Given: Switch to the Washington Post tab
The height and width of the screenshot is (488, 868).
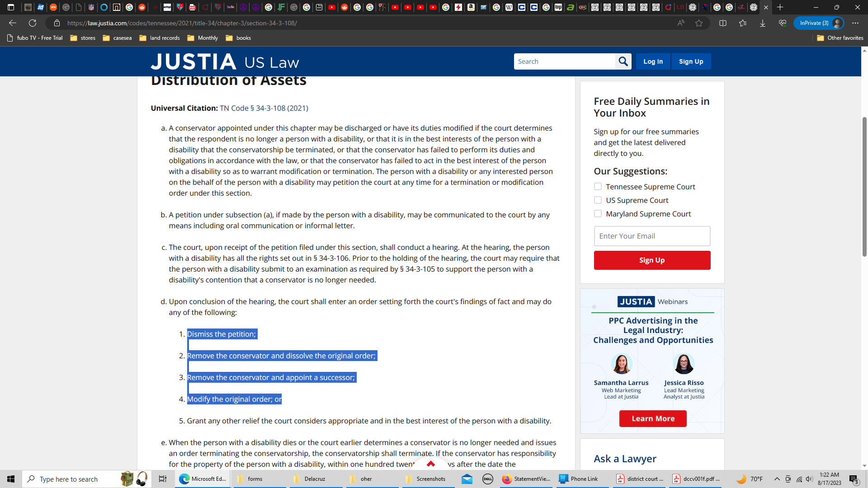Looking at the screenshot, I should [x=558, y=7].
